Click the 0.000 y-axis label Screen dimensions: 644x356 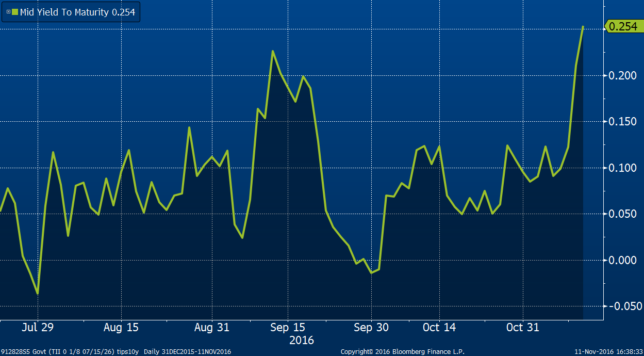click(x=623, y=260)
